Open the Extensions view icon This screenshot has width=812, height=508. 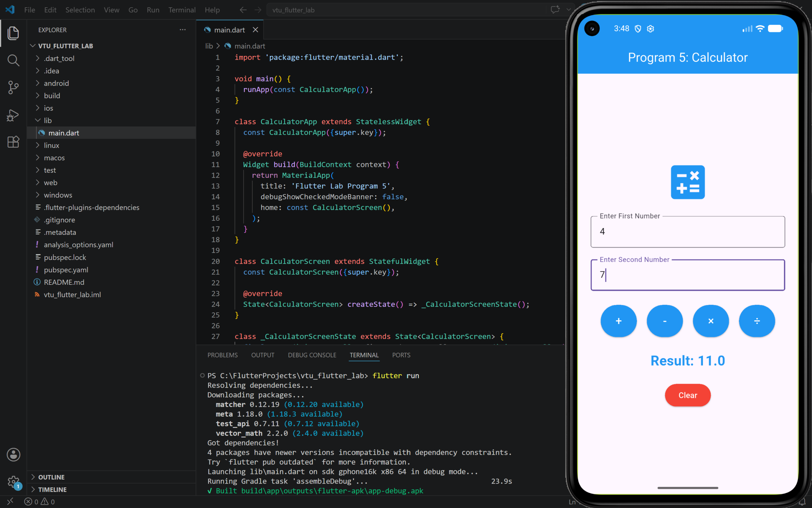pyautogui.click(x=13, y=142)
